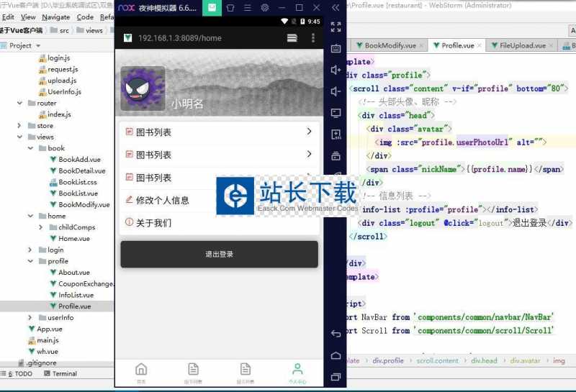The height and width of the screenshot is (392, 576).
Task: Select request.js in project tree
Action: point(59,69)
